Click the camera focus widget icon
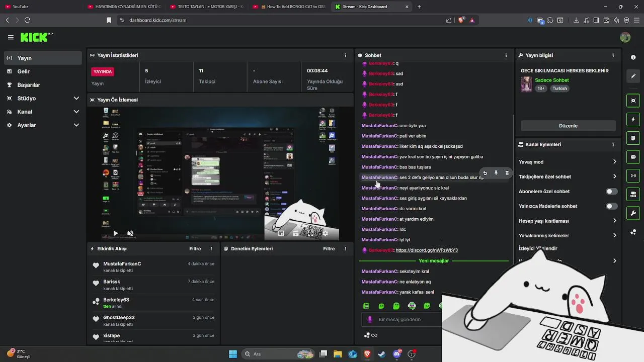 point(633,101)
